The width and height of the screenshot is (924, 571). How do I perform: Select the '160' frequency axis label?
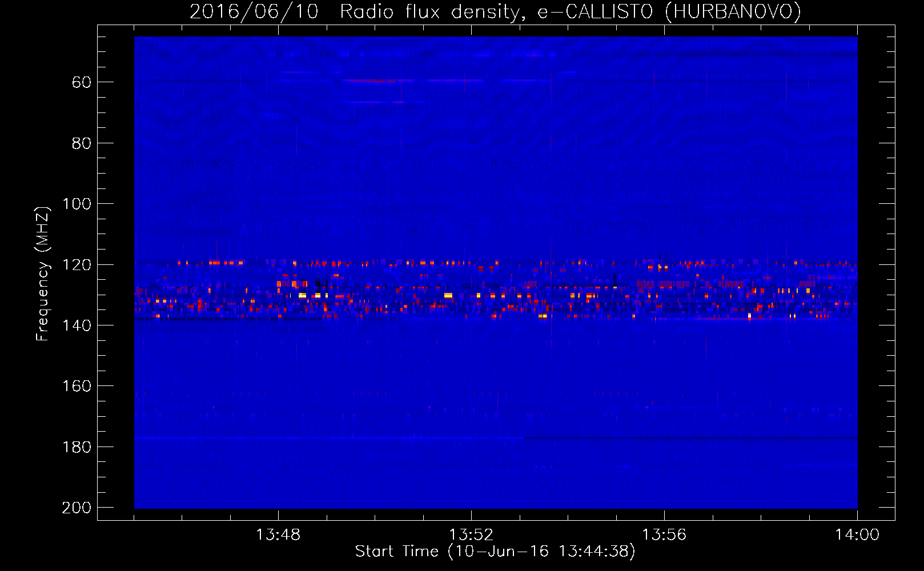click(77, 386)
